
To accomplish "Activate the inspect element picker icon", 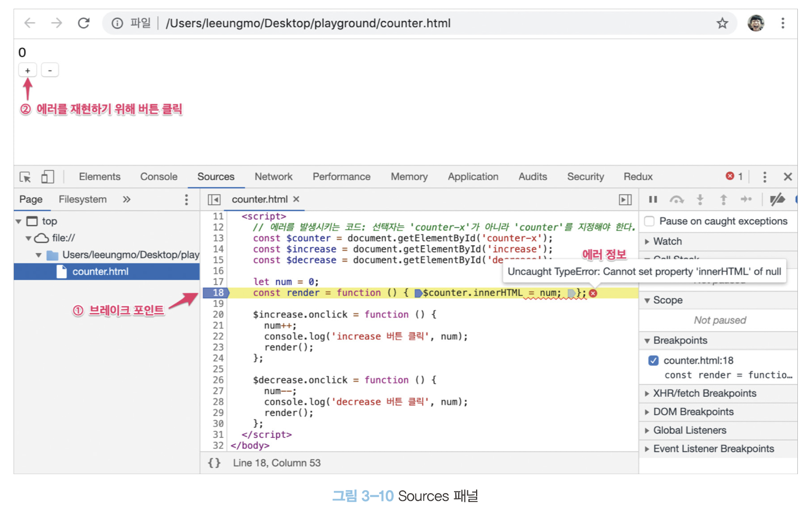I will [25, 177].
